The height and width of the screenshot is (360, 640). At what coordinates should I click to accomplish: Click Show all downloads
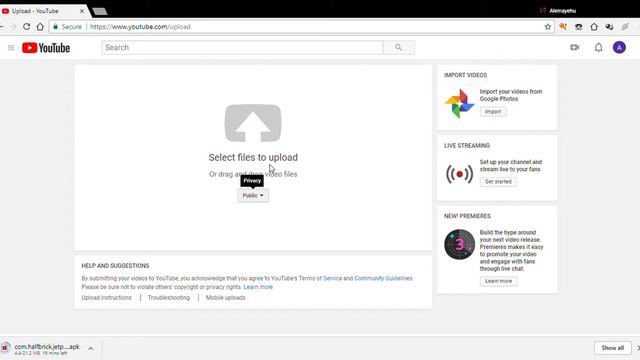(613, 348)
